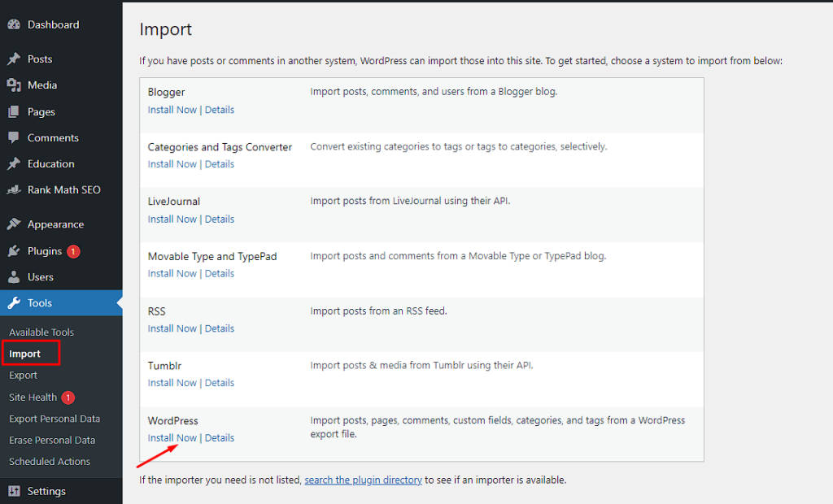
Task: Click the Tumblr importer title
Action: point(164,365)
